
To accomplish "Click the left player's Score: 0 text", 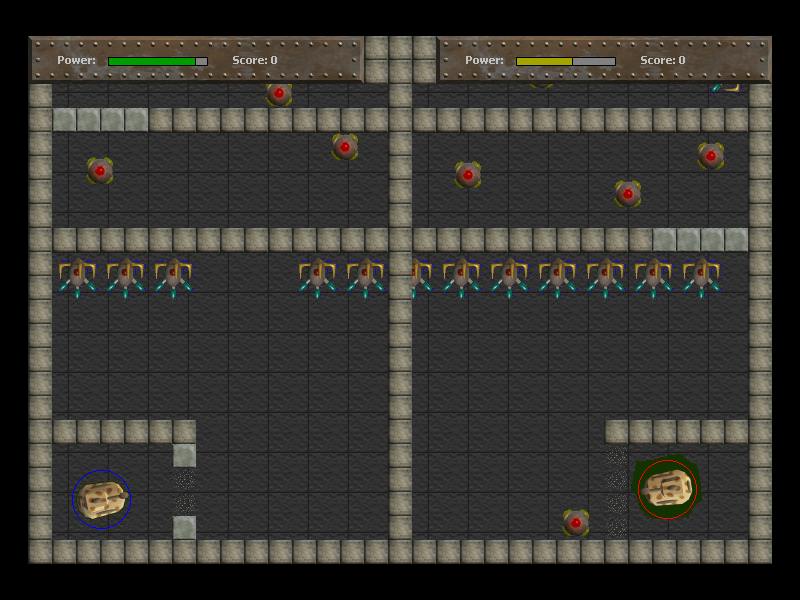I will pos(255,60).
